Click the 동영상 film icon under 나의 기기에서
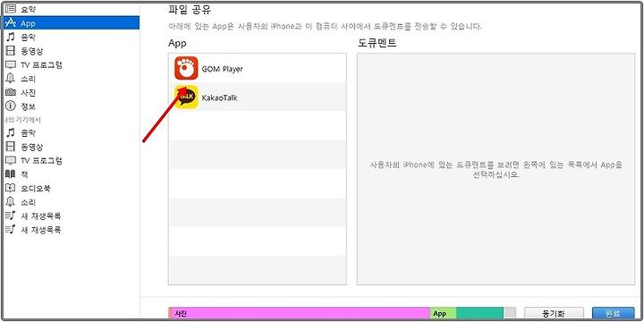 point(10,147)
